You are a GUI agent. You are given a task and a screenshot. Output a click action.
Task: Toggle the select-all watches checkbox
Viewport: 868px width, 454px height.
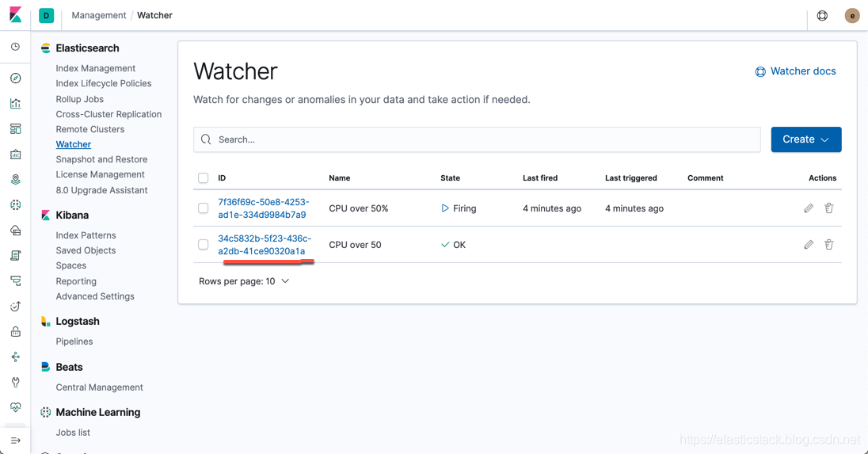pyautogui.click(x=204, y=177)
